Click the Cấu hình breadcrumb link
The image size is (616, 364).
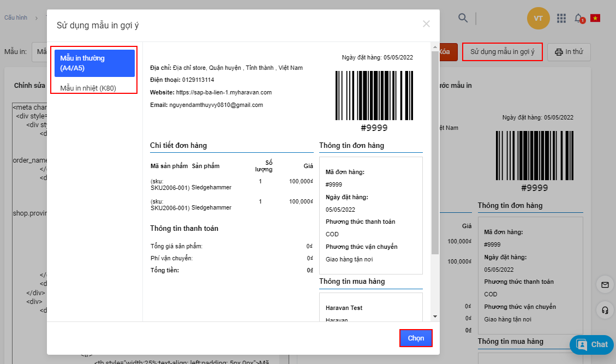point(16,17)
